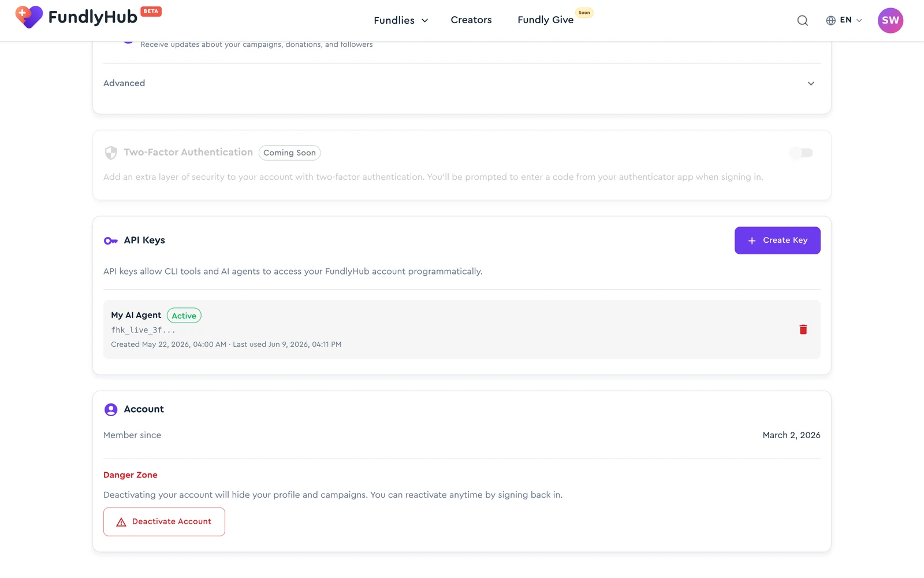Go to the Creators page
Image resolution: width=924 pixels, height=578 pixels.
(471, 20)
